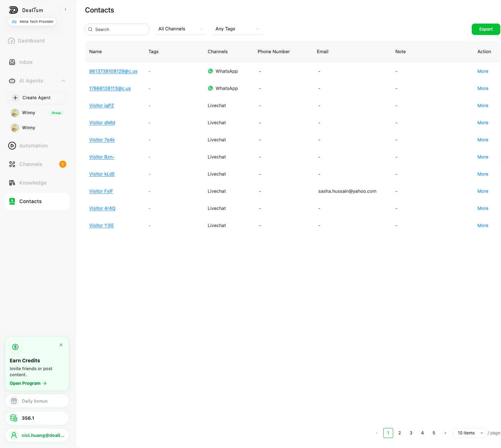The height and width of the screenshot is (448, 501).
Task: Open the Any Tags dropdown
Action: click(x=238, y=29)
